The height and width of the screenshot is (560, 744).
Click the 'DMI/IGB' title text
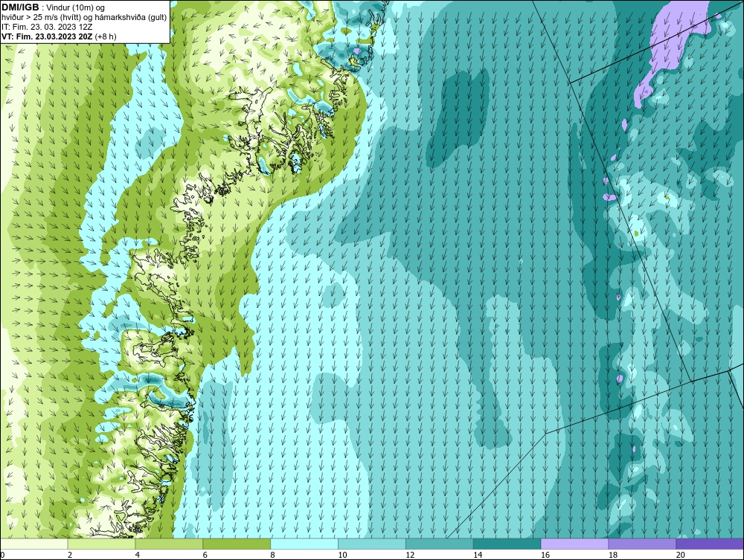[x=20, y=7]
